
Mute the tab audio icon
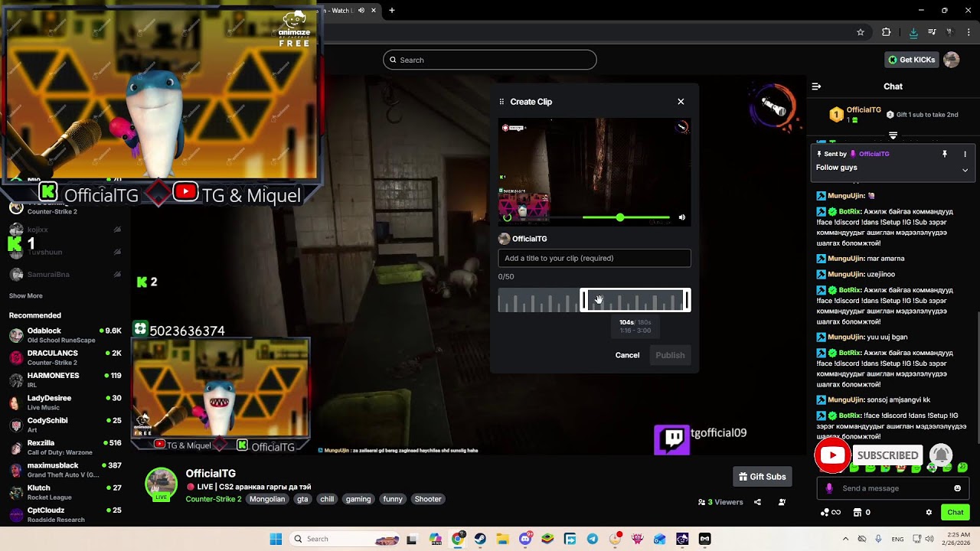coord(361,11)
